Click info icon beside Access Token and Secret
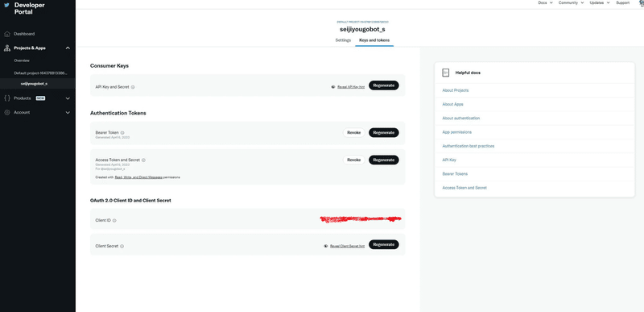The width and height of the screenshot is (644, 312). [x=143, y=160]
